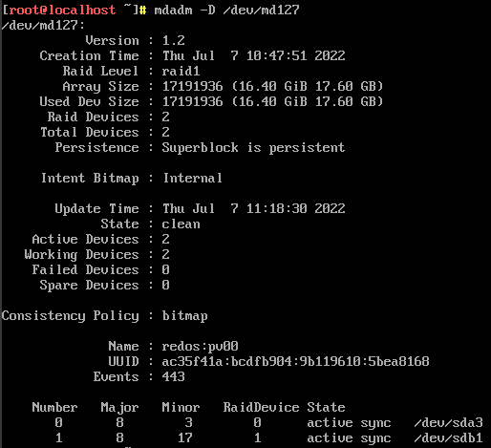Click the Intent Bitmap Internal value
Viewport: 491px width, 448px height.
(x=192, y=178)
